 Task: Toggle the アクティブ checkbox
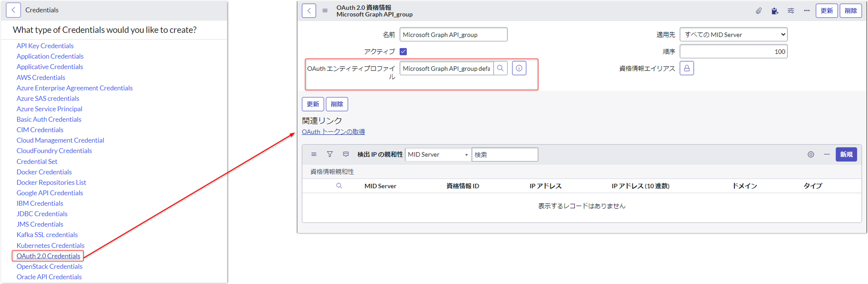coord(403,52)
